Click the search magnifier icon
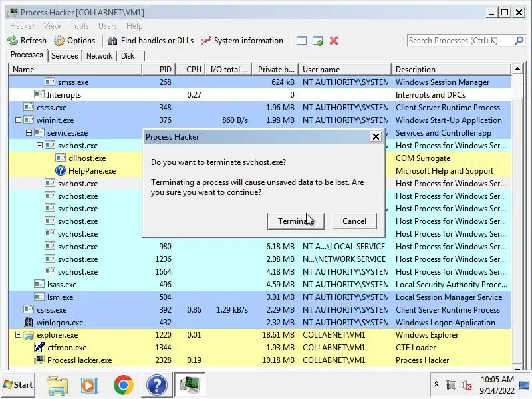This screenshot has height=399, width=532. point(519,41)
